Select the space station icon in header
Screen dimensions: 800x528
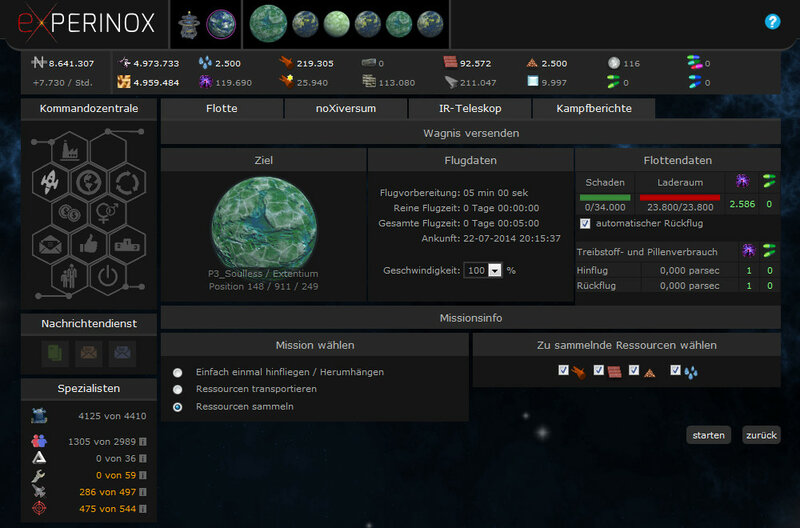tap(189, 24)
